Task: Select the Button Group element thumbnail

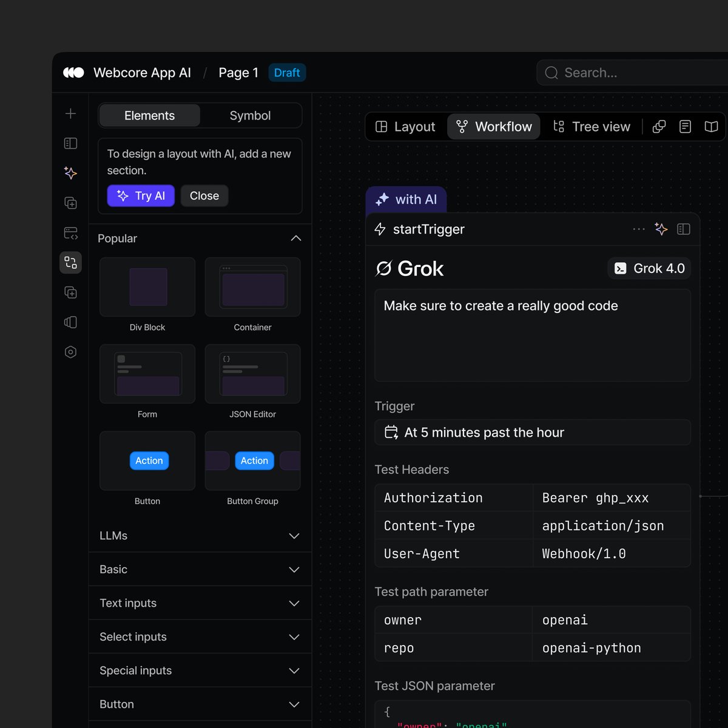Action: [x=252, y=460]
